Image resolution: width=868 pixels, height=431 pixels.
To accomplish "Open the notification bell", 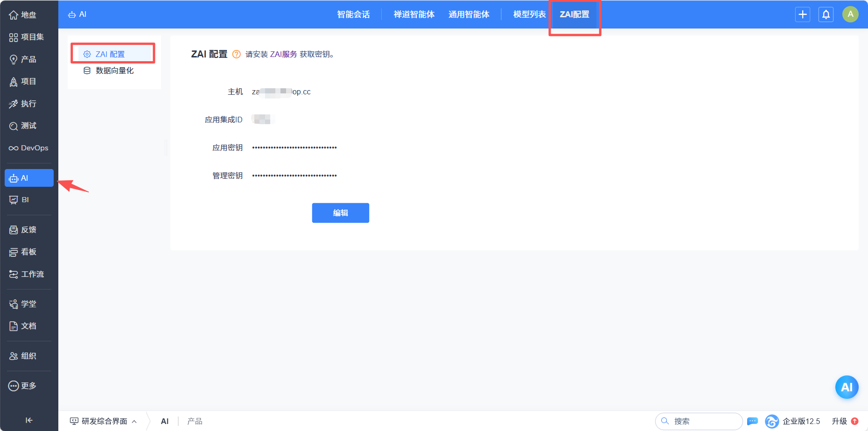I will [826, 14].
